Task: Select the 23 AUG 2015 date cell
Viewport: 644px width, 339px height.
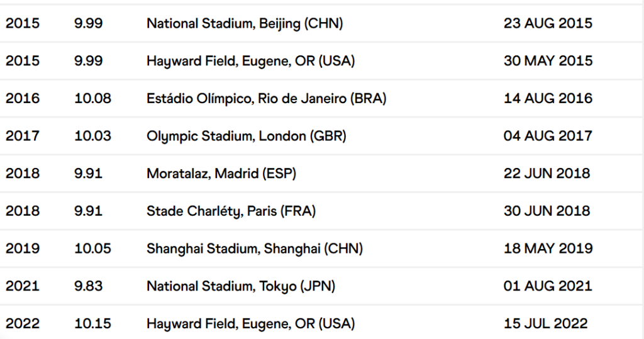Action: tap(548, 23)
